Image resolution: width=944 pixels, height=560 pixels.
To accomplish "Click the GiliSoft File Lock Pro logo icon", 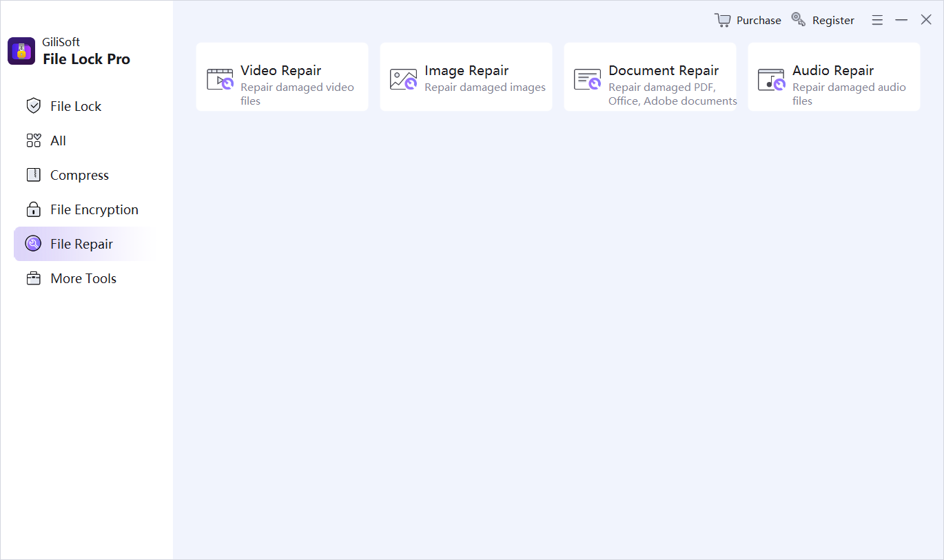I will tap(21, 51).
